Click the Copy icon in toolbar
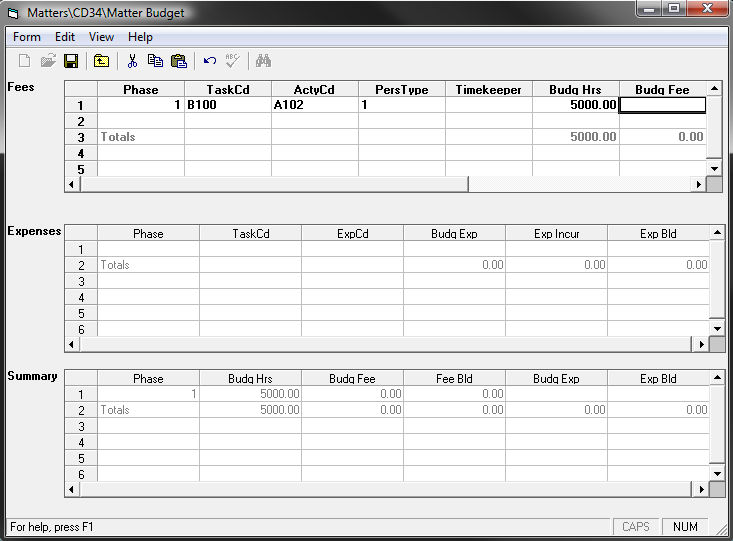The height and width of the screenshot is (541, 733). (155, 61)
